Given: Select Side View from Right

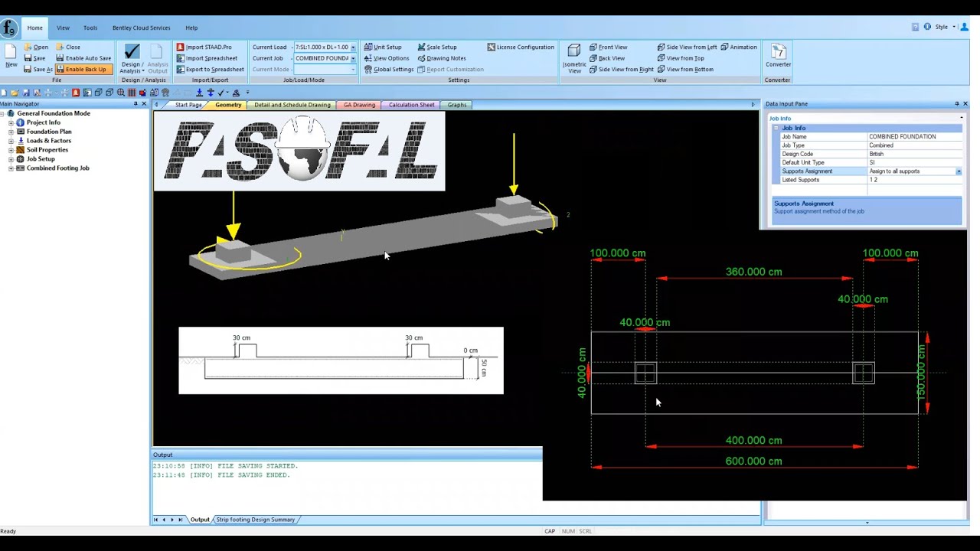Looking at the screenshot, I should pyautogui.click(x=622, y=69).
